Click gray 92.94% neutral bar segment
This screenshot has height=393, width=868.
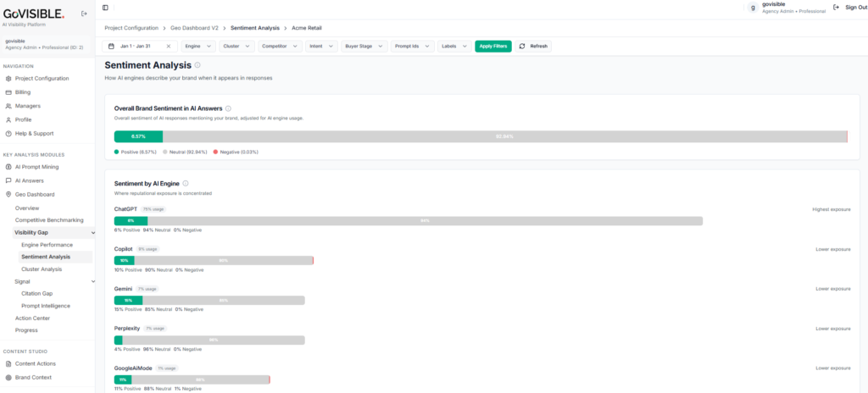pyautogui.click(x=504, y=136)
